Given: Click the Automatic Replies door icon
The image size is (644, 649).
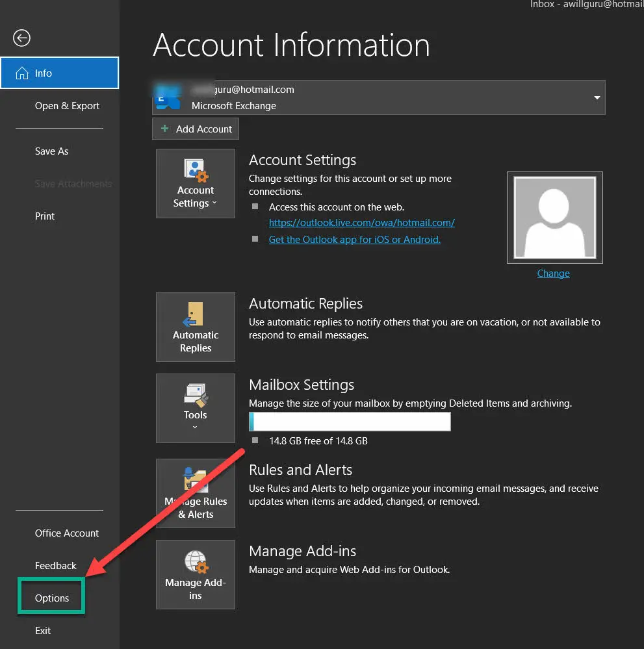Looking at the screenshot, I should 193,314.
